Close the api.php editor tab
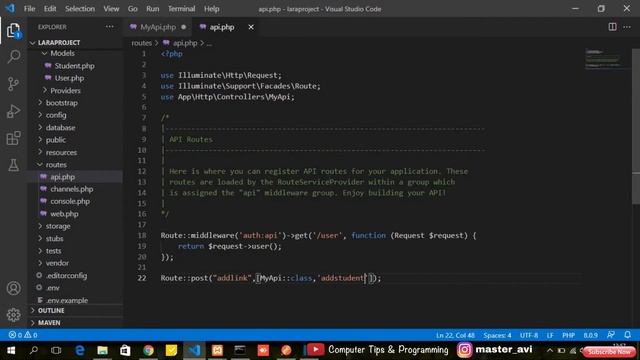The height and width of the screenshot is (360, 640). [x=251, y=27]
